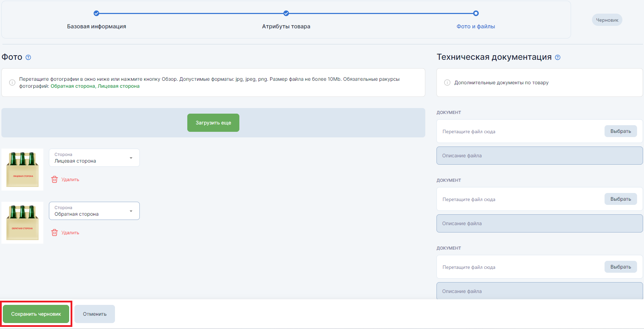Image resolution: width=644 pixels, height=329 pixels.
Task: Open help icon beside Техническая документация
Action: pyautogui.click(x=558, y=57)
